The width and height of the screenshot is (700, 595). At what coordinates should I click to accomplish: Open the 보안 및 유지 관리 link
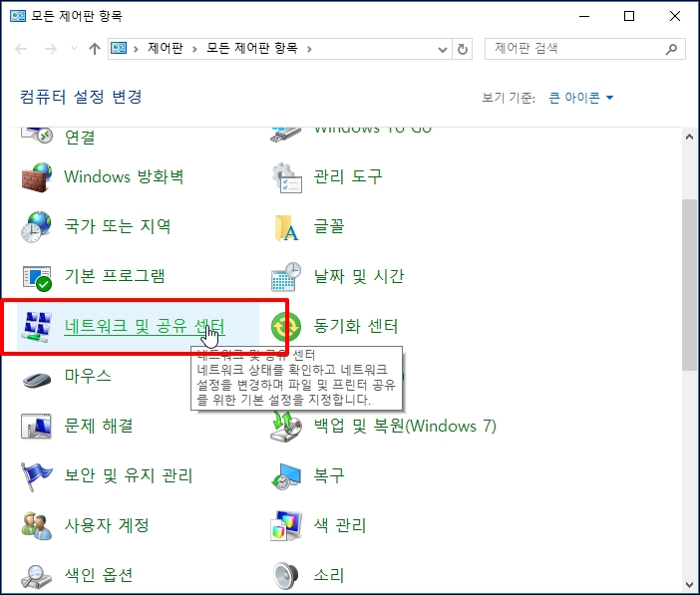pos(129,475)
